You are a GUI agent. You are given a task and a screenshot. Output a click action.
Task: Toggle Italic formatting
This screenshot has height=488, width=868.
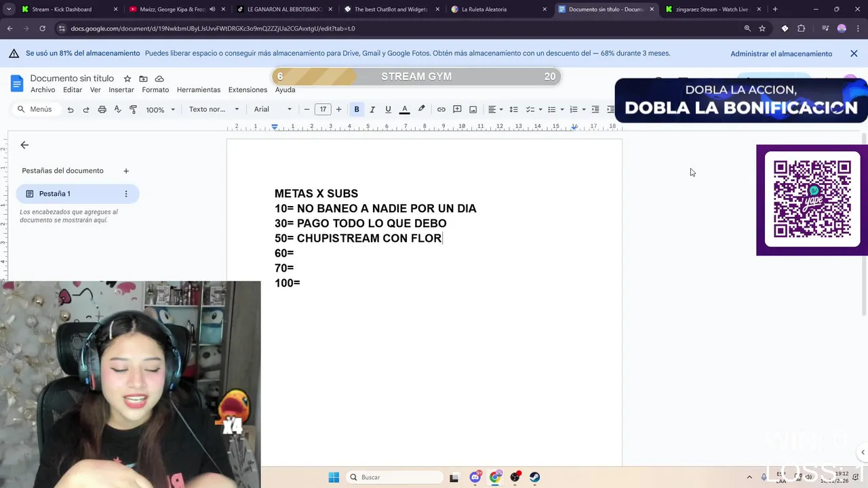(372, 109)
